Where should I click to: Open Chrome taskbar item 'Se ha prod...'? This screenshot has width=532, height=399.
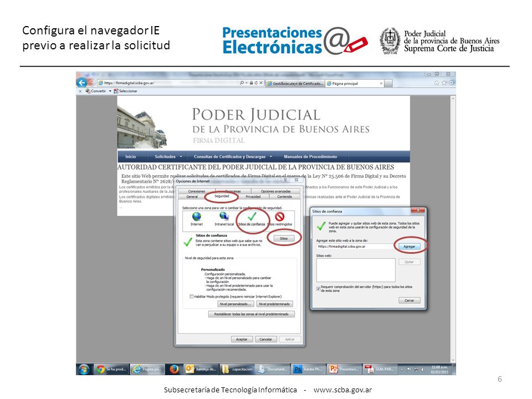(111, 369)
